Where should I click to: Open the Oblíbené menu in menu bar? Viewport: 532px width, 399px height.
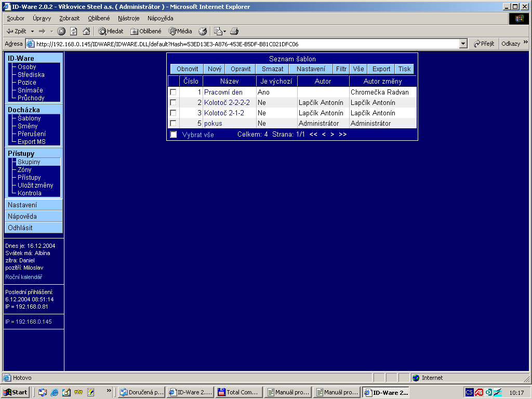coord(99,18)
